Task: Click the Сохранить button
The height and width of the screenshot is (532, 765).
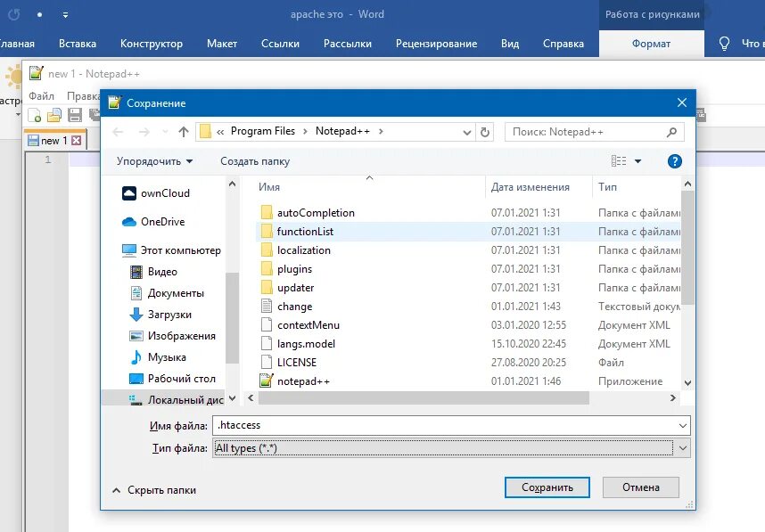Action: click(547, 487)
